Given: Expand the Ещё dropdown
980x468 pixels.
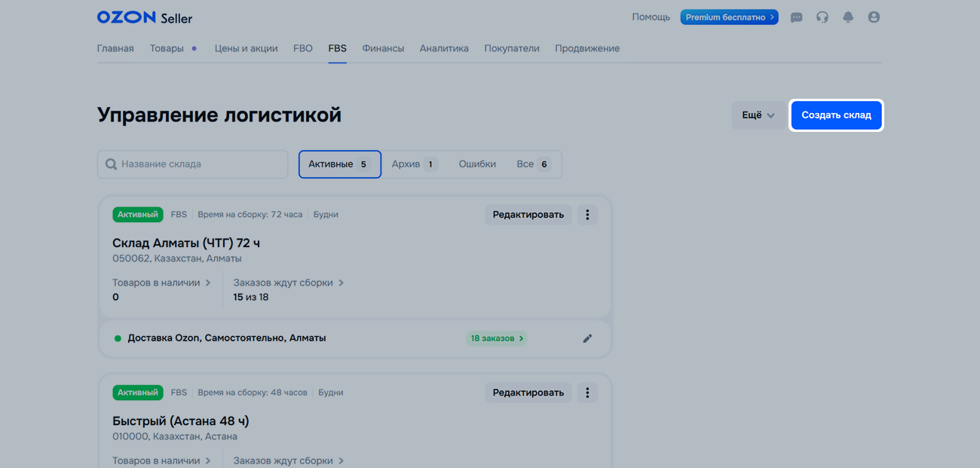Looking at the screenshot, I should [x=758, y=115].
